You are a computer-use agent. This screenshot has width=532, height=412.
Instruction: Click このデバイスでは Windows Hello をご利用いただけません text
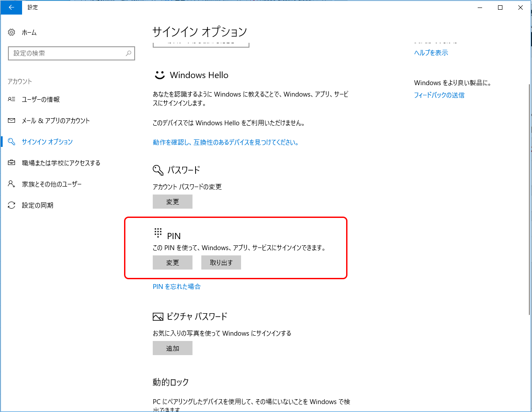click(229, 123)
